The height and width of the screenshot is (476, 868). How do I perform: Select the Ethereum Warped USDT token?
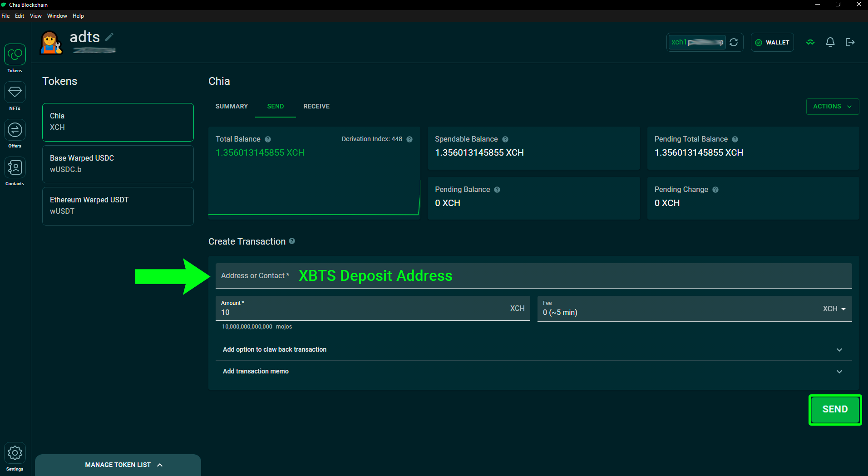tap(118, 206)
